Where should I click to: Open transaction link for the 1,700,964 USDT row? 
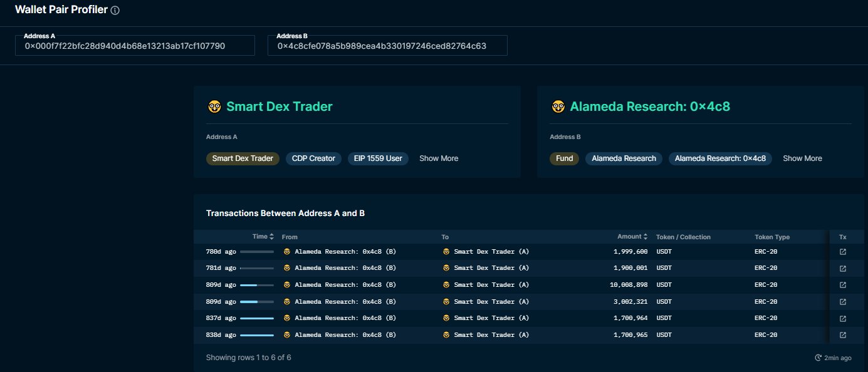[843, 318]
